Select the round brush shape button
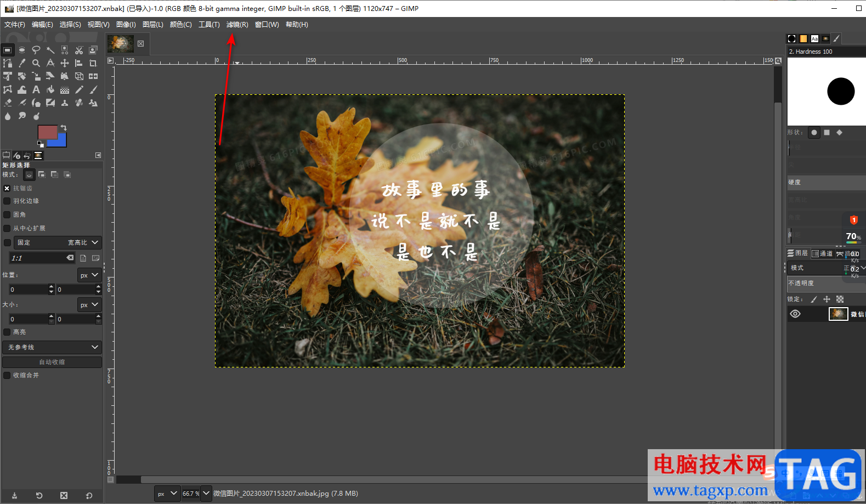This screenshot has width=866, height=504. click(x=814, y=132)
